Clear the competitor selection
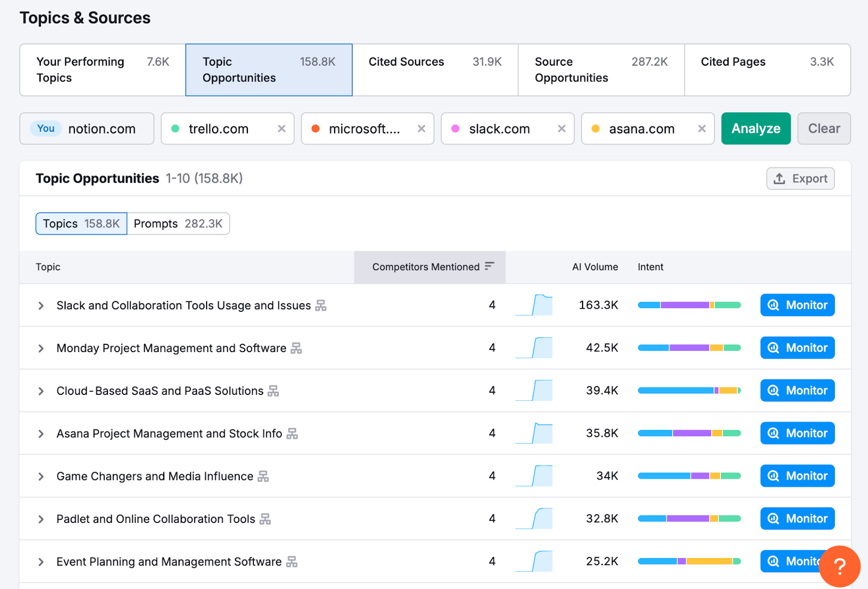 [824, 129]
